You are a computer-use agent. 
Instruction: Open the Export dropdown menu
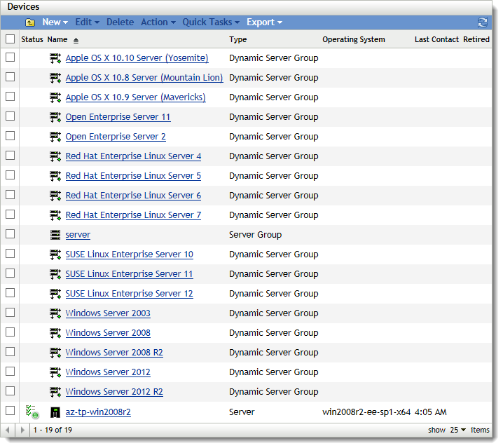point(264,22)
